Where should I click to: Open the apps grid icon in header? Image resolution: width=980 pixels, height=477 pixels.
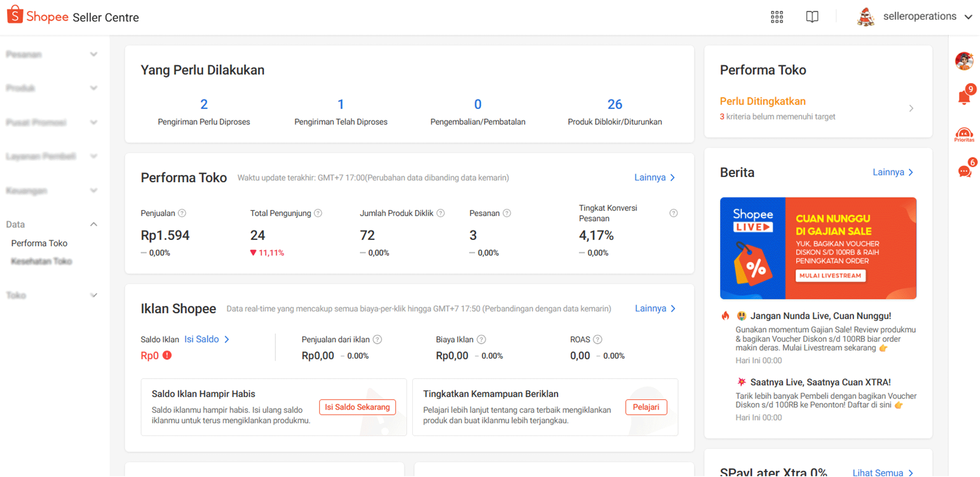776,17
